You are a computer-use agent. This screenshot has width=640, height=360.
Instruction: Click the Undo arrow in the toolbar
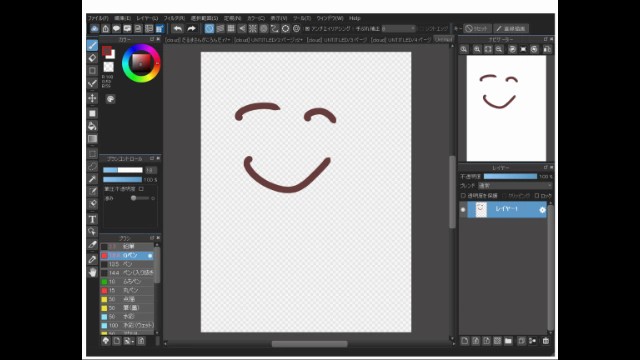178,29
